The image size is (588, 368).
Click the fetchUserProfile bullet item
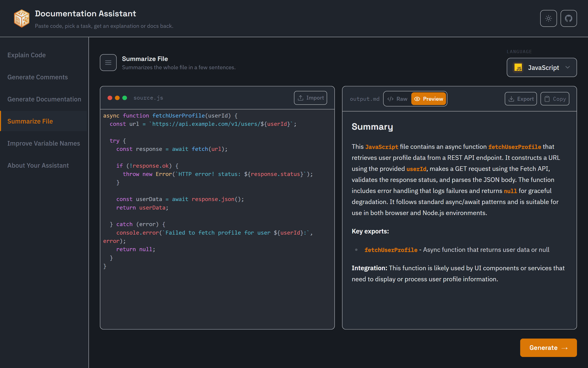457,250
